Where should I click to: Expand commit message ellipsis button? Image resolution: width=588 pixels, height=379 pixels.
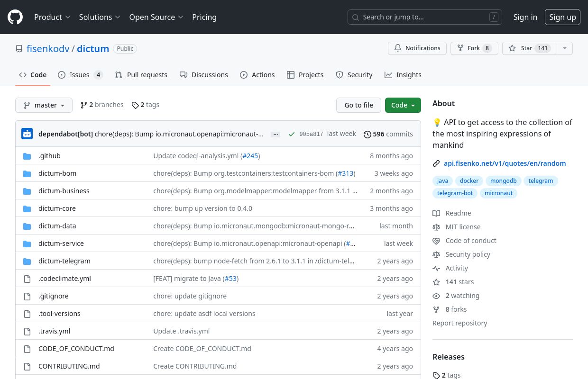[276, 135]
